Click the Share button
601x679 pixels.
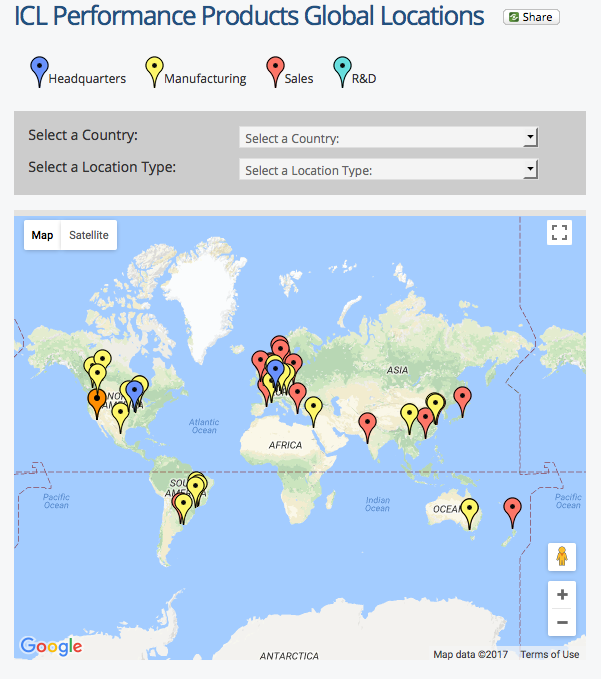(531, 17)
